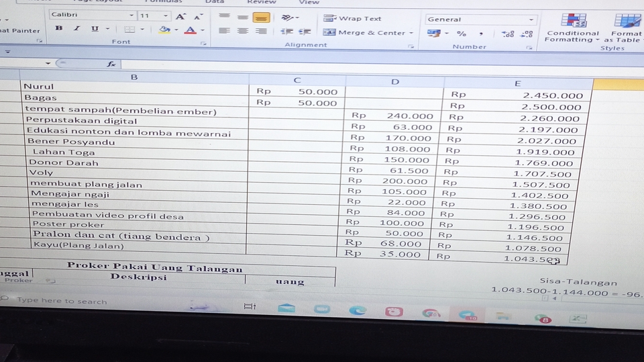Open the Calibri font name dropdown
The image size is (644, 362).
(131, 15)
